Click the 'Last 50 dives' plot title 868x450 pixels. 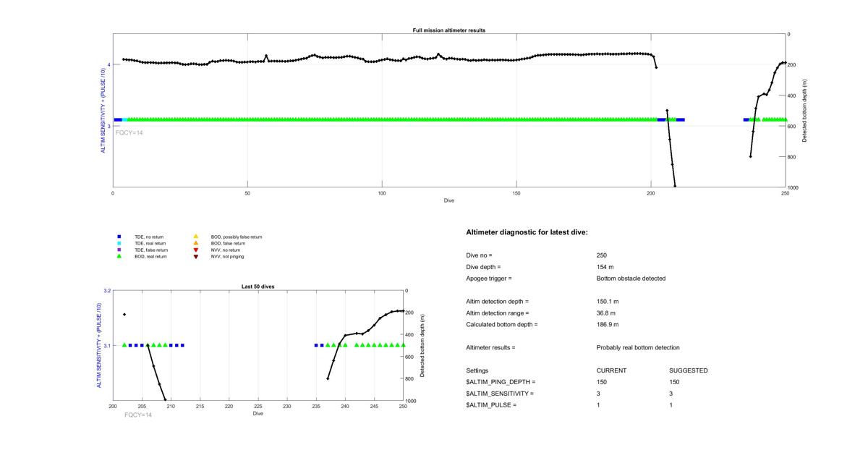point(258,286)
